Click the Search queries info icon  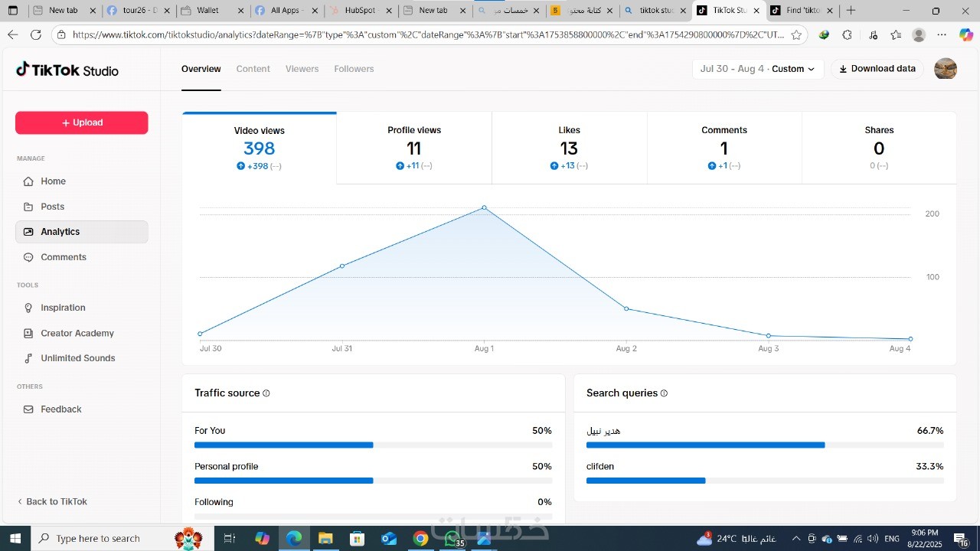[664, 393]
